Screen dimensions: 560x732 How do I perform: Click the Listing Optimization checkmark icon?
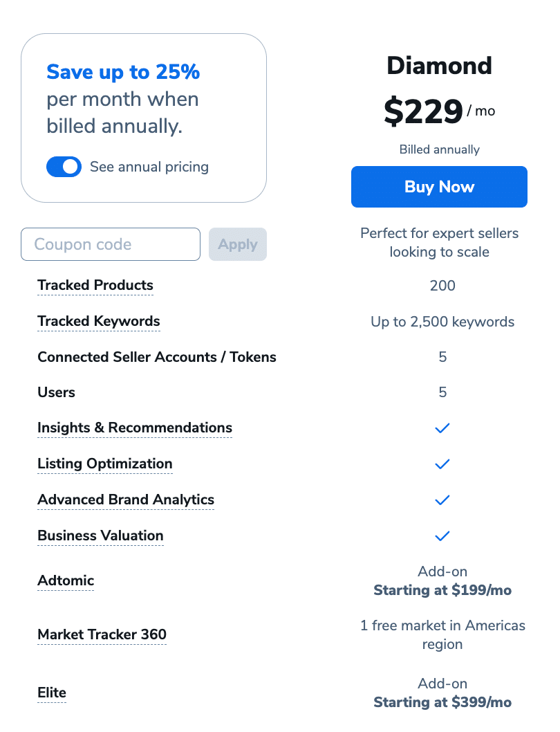[442, 464]
